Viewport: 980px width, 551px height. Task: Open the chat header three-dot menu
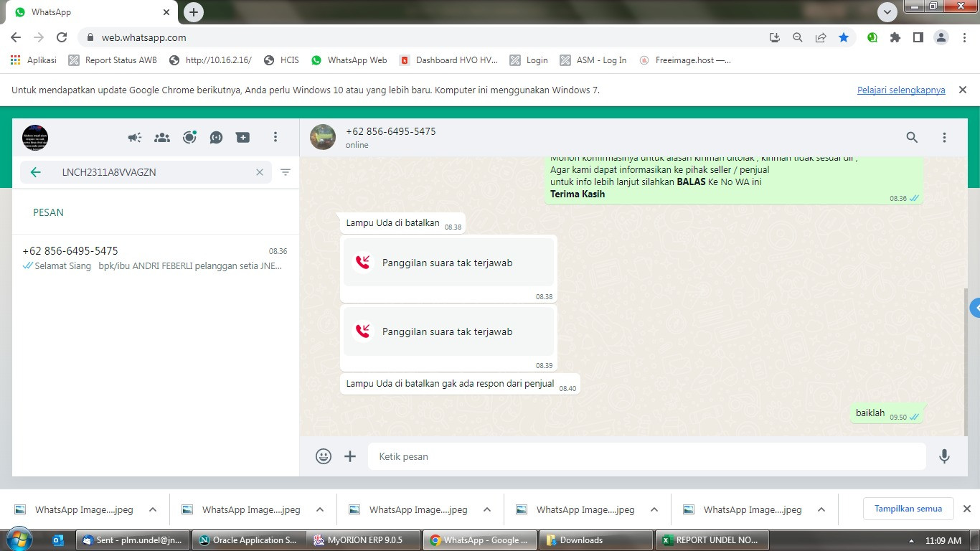944,137
